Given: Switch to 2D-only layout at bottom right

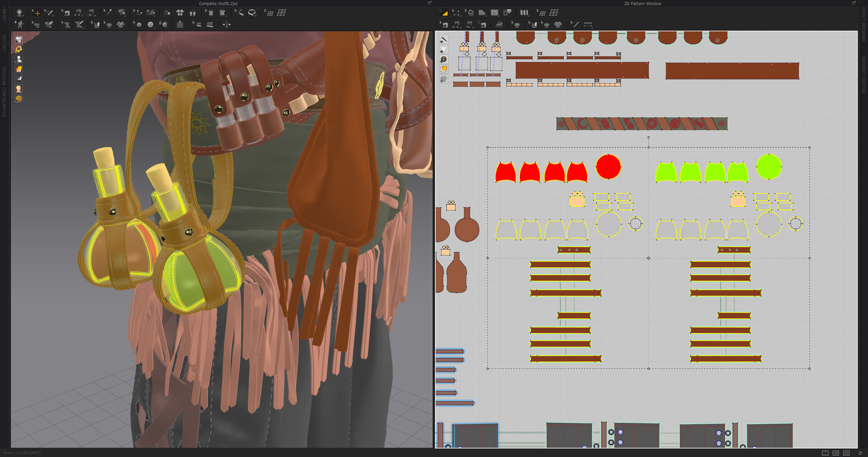Looking at the screenshot, I should tap(846, 453).
